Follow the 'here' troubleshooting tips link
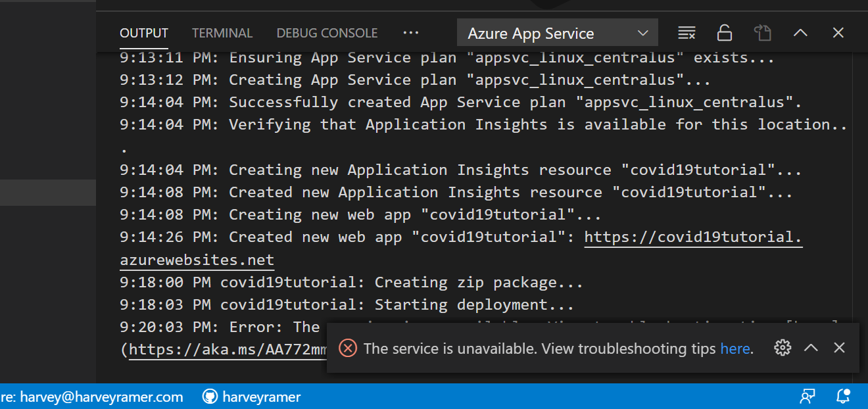 pos(735,349)
